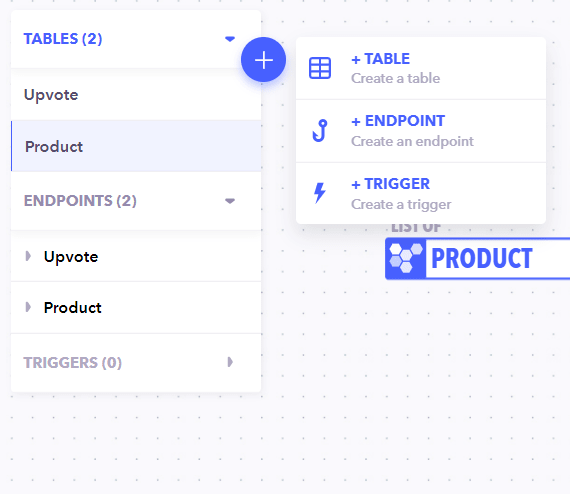This screenshot has height=494, width=570.
Task: Open the Upvote endpoint entry
Action: point(136,256)
